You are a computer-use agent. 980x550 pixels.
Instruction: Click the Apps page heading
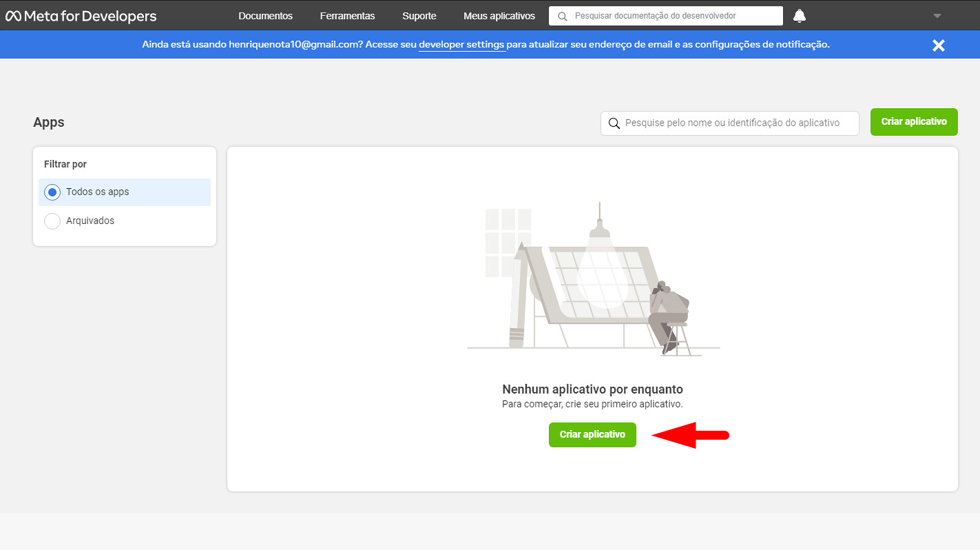coord(49,123)
